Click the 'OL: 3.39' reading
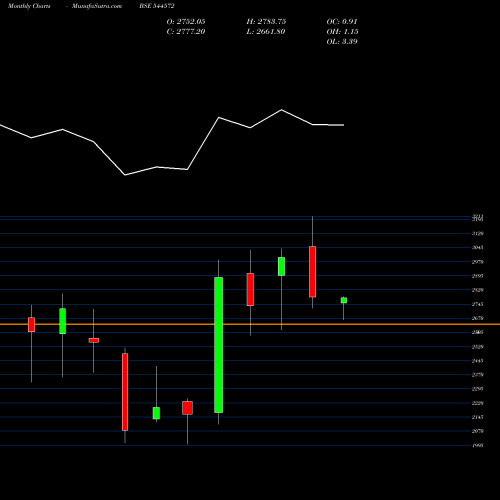Viewport: 500px width, 500px height. pyautogui.click(x=342, y=41)
